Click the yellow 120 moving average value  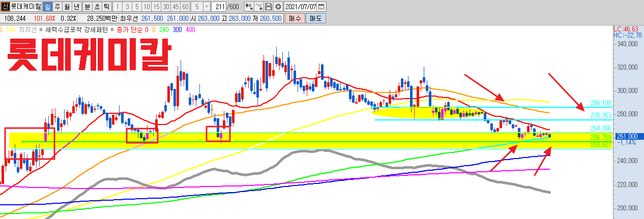[x=10, y=30]
